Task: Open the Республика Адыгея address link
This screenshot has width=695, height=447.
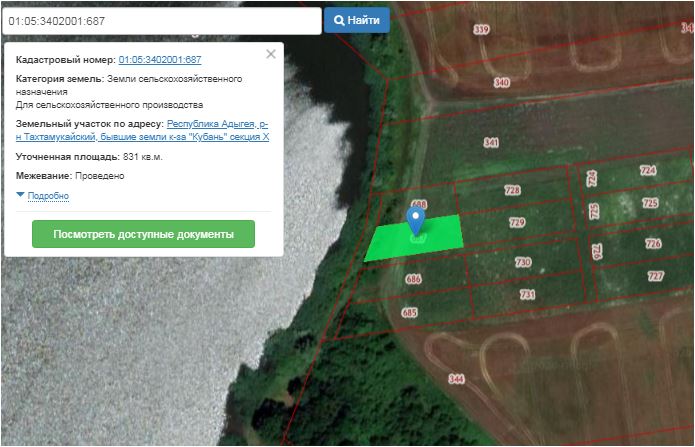Action: point(217,123)
